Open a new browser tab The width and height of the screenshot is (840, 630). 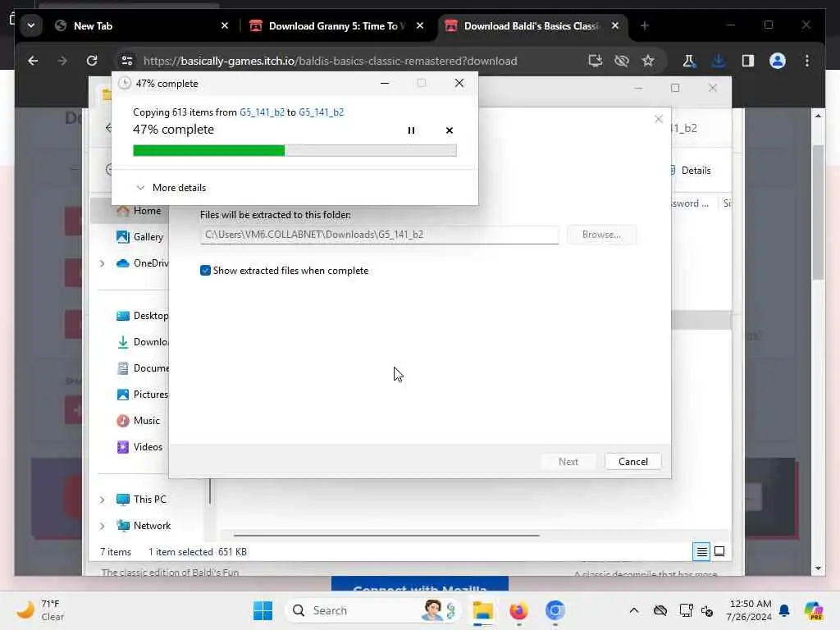tap(645, 25)
